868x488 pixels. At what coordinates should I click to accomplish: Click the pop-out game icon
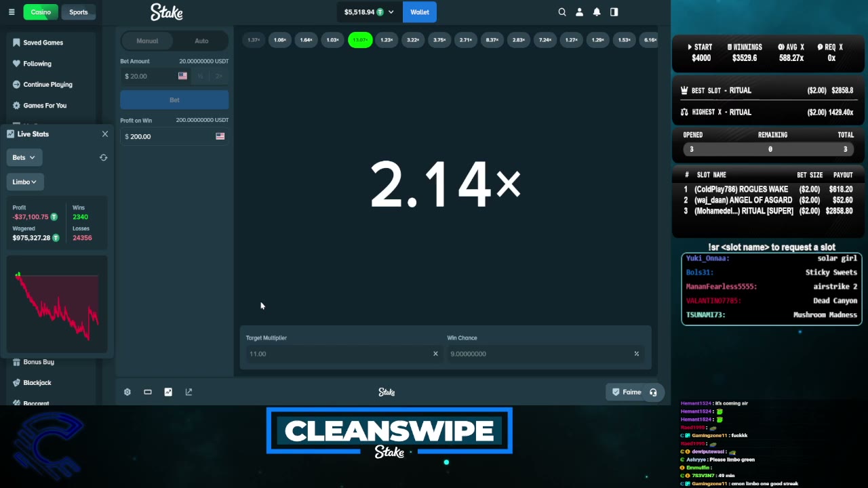point(189,392)
